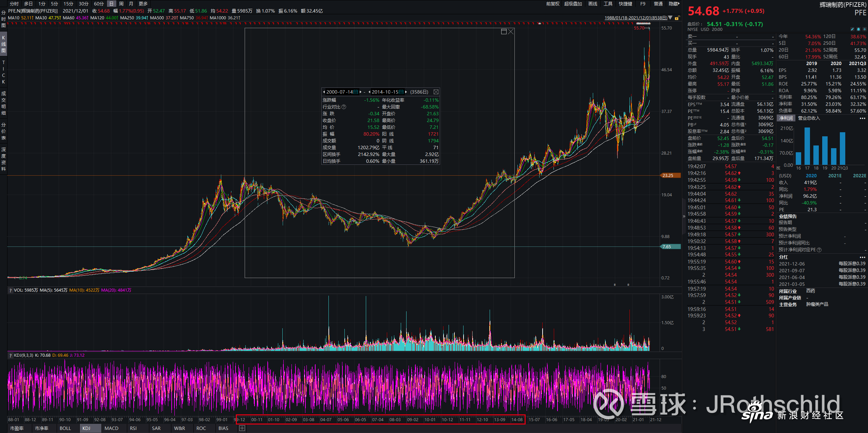
Task: Open 分价表 in left sidebar
Action: [3, 131]
